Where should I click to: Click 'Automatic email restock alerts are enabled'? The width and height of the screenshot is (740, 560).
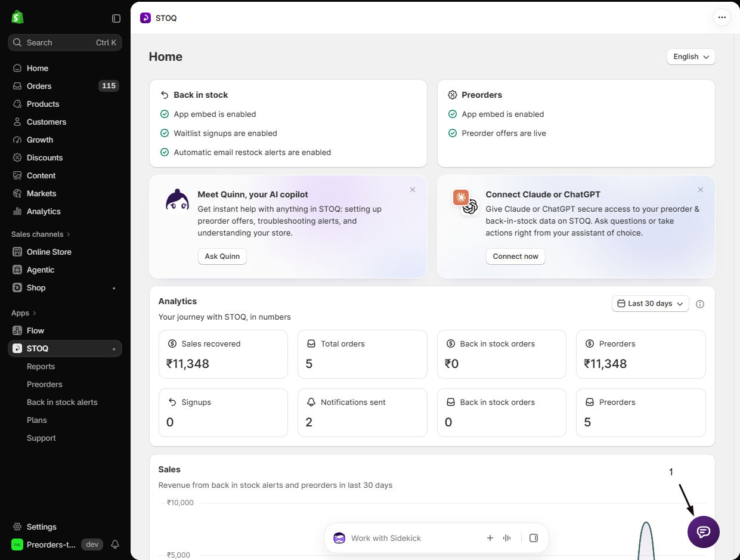(252, 152)
